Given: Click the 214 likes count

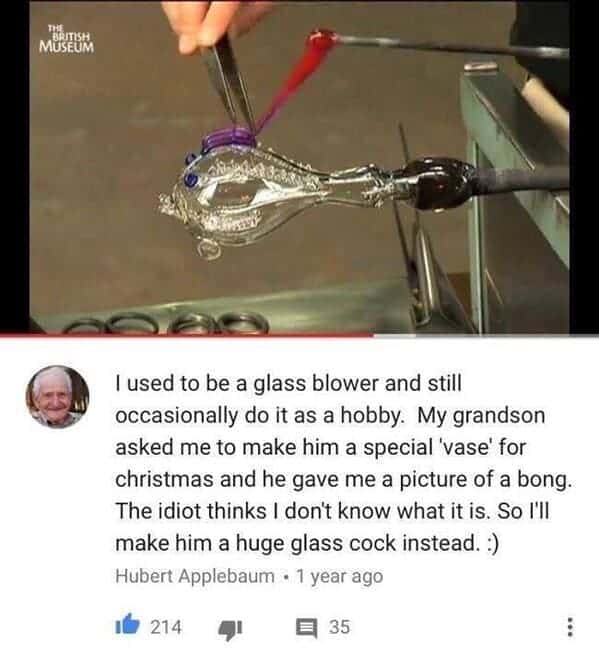Looking at the screenshot, I should coord(166,627).
